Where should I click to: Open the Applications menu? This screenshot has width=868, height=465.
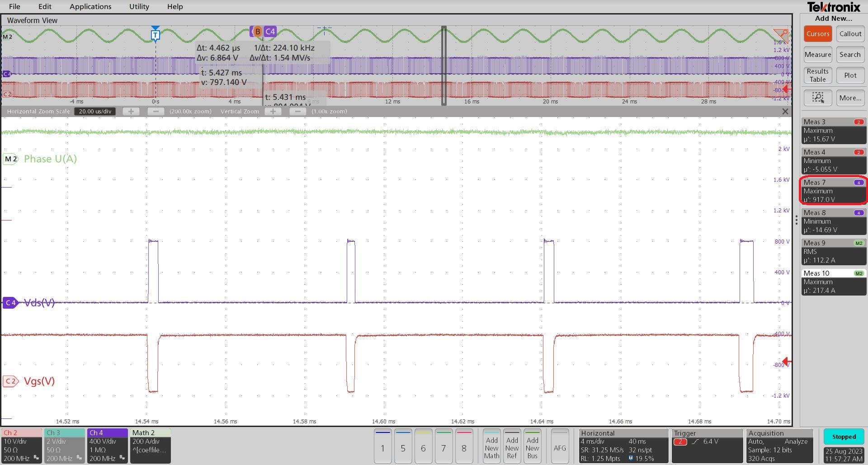click(x=90, y=6)
